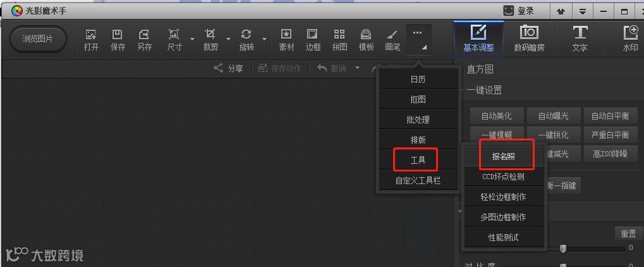Select 批处理 in the more menu
Image resolution: width=644 pixels, height=267 pixels.
coord(418,120)
